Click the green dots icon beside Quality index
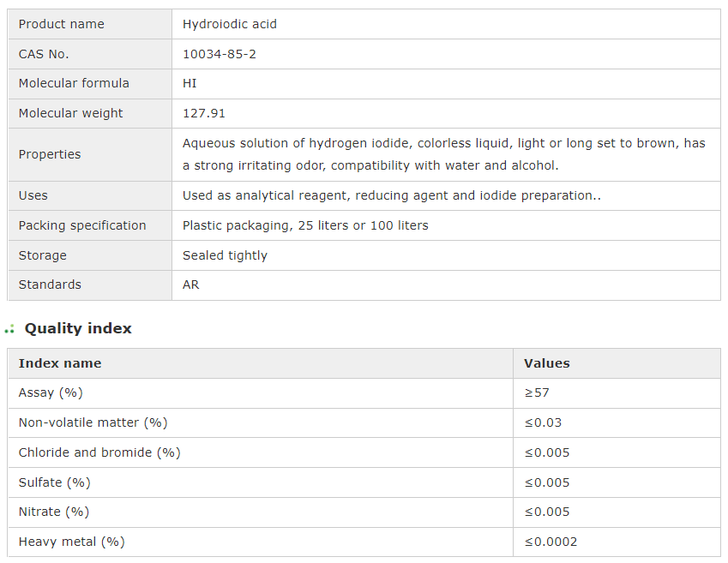The width and height of the screenshot is (728, 563). click(x=9, y=329)
